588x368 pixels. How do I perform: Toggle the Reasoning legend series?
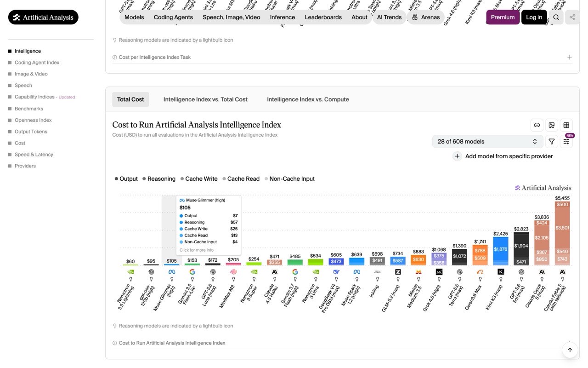159,178
